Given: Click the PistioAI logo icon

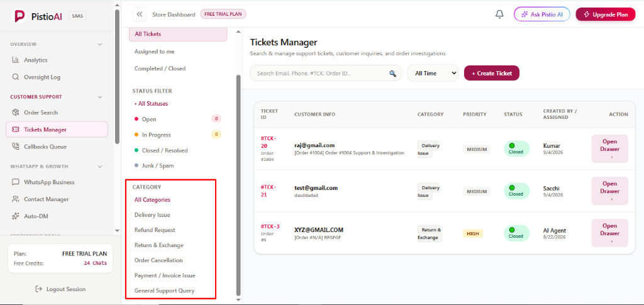Looking at the screenshot, I should pos(20,16).
